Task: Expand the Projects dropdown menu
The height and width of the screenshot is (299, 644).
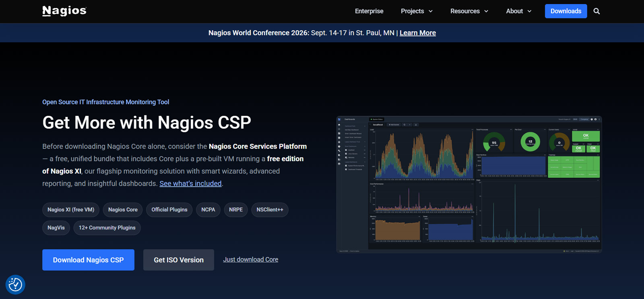Action: 417,11
